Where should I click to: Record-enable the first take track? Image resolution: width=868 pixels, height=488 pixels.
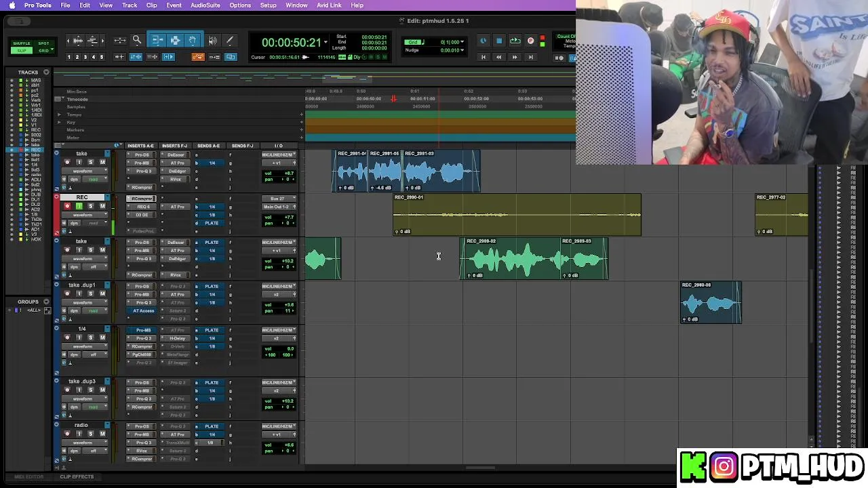coord(67,162)
